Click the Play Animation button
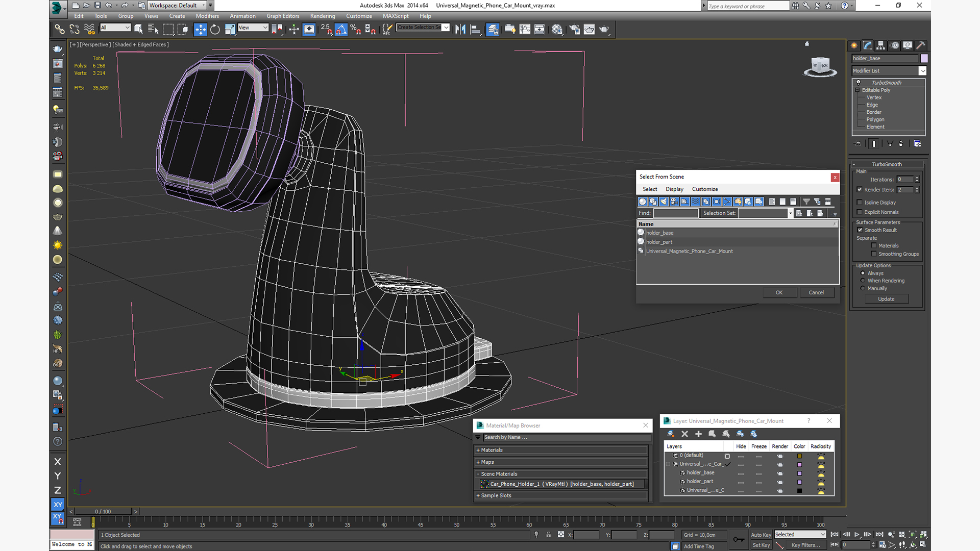The image size is (980, 551). [x=857, y=535]
